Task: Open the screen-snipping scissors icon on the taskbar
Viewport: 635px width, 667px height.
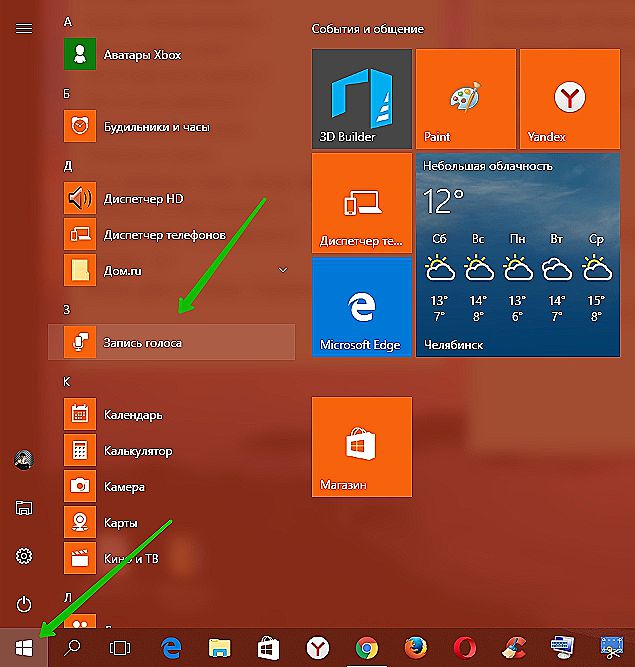Action: point(612,648)
